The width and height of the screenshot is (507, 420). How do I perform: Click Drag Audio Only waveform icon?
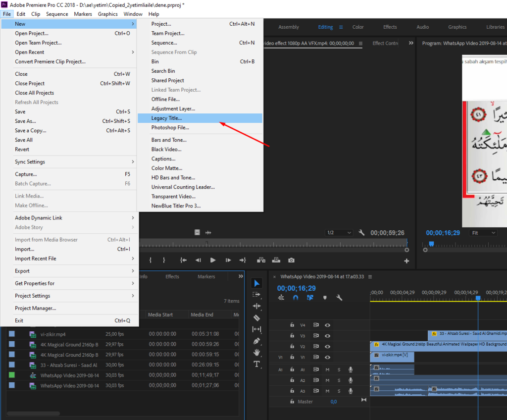[208, 232]
